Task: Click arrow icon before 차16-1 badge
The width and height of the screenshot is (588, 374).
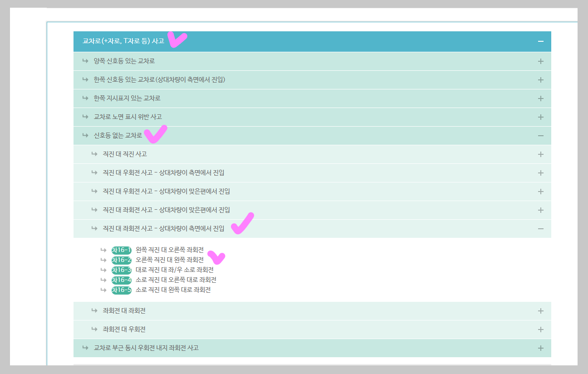Action: click(x=103, y=250)
